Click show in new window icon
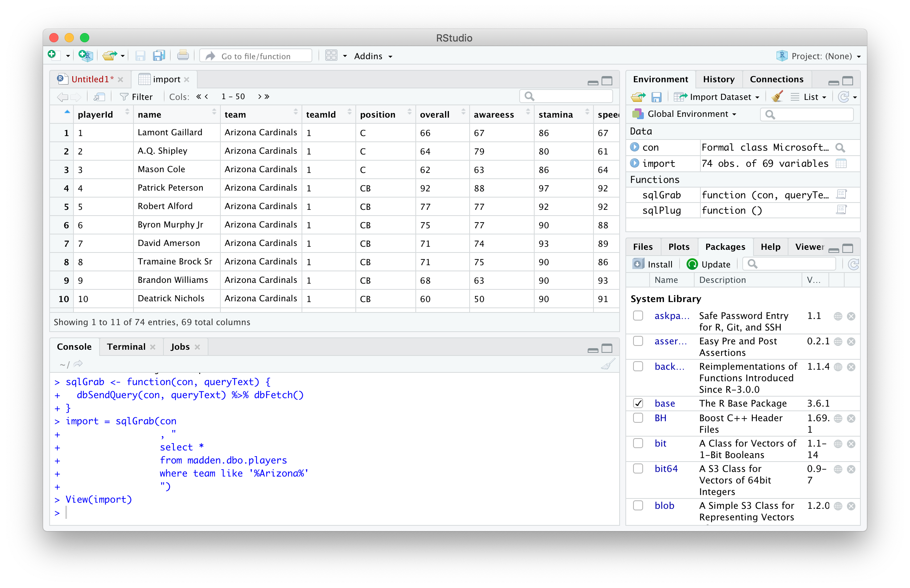 click(x=99, y=97)
